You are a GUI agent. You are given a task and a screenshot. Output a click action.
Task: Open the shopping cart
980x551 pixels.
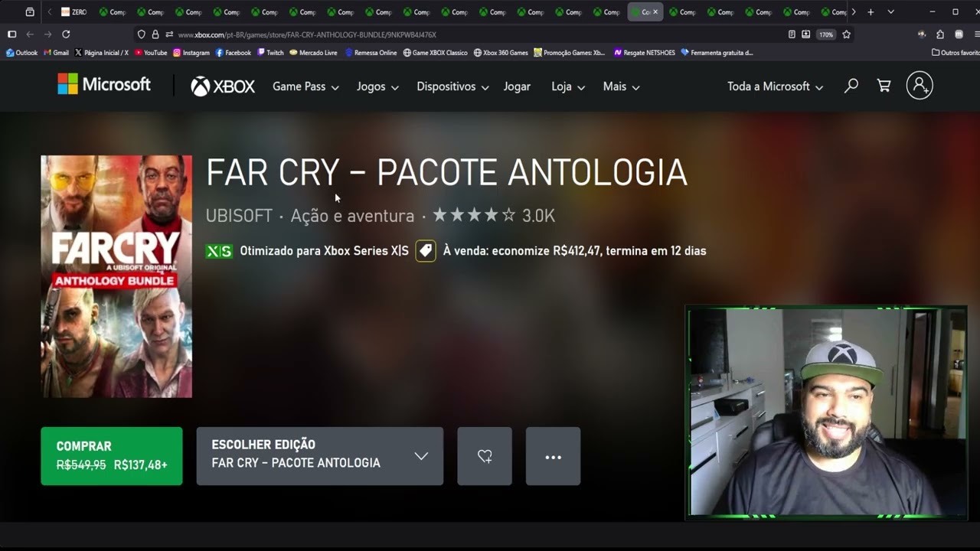click(x=884, y=86)
